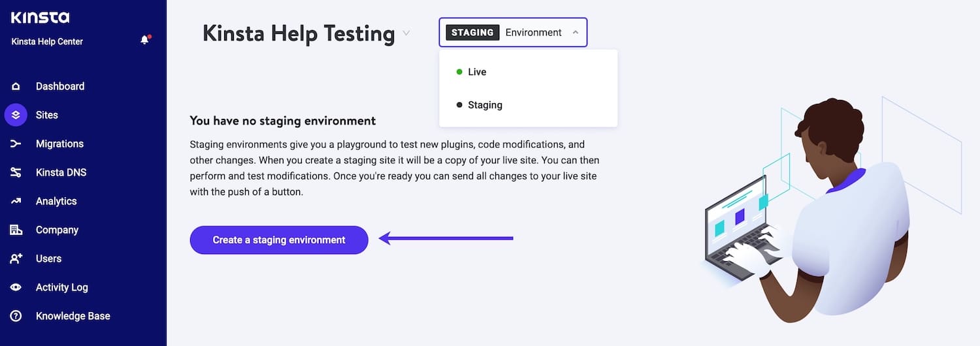The width and height of the screenshot is (980, 346).
Task: Click the Sites layers icon
Action: (16, 115)
